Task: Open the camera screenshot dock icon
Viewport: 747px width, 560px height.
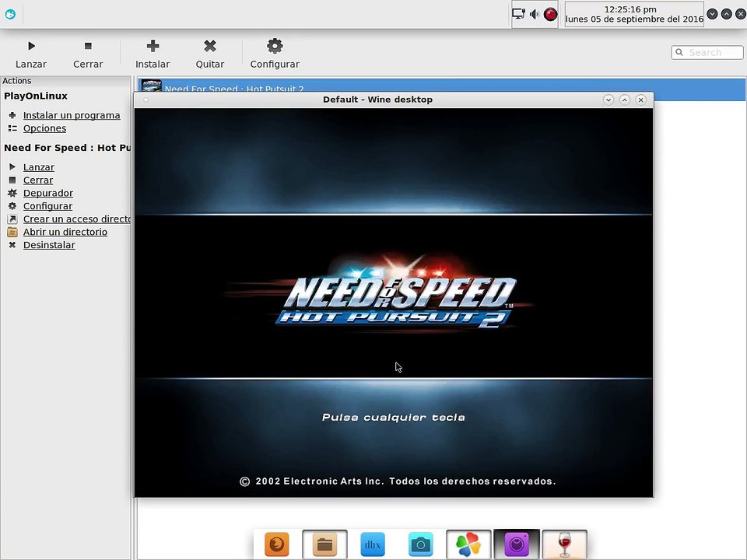Action: point(421,544)
